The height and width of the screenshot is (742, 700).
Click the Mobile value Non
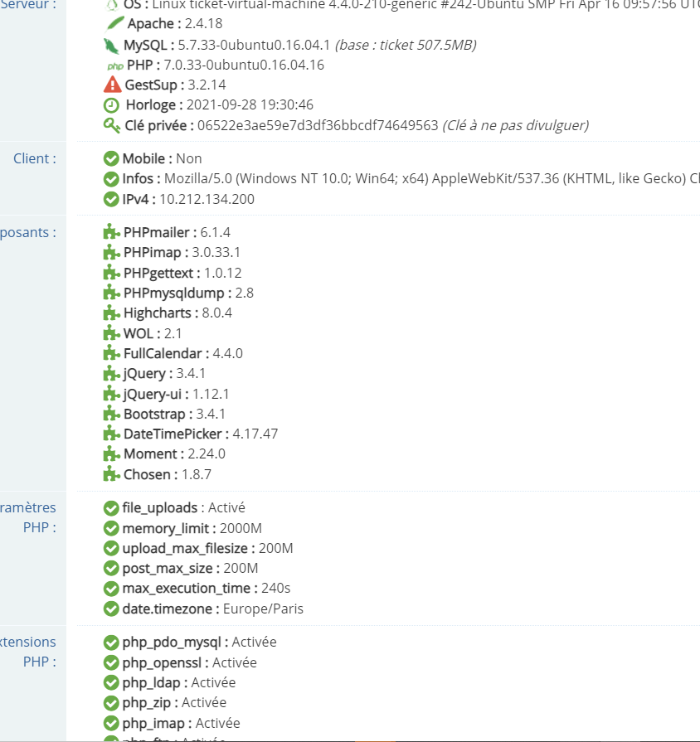click(x=189, y=158)
